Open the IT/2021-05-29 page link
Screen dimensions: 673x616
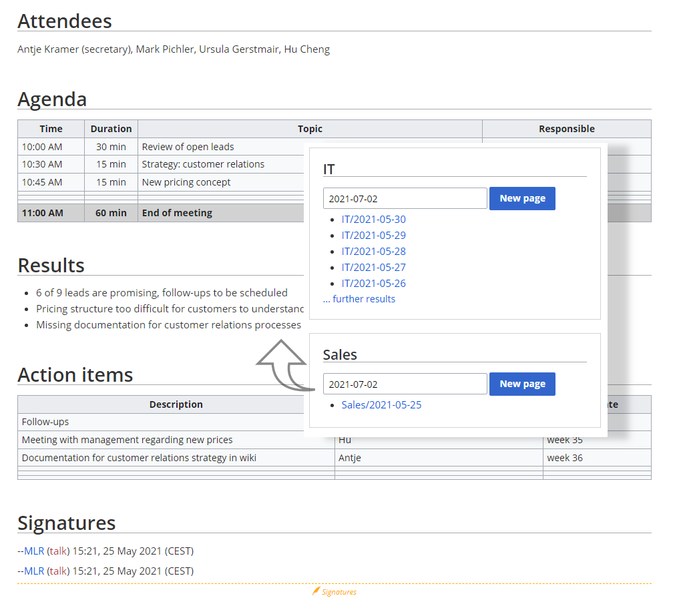pos(373,235)
